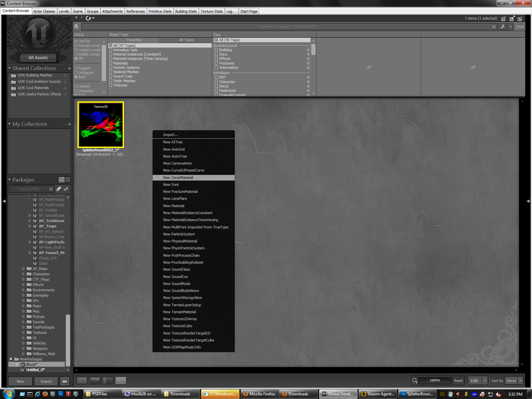Collapse the Packages section

(x=10, y=180)
